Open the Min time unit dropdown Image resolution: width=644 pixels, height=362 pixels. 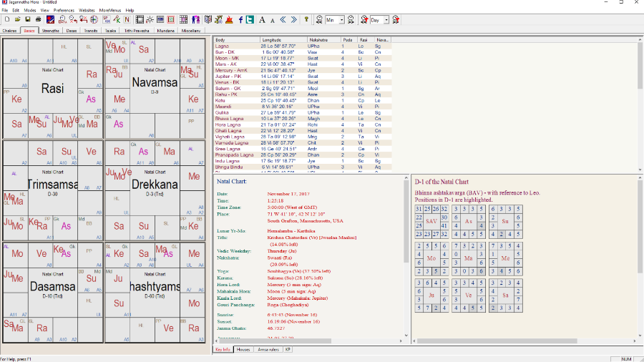(x=341, y=20)
